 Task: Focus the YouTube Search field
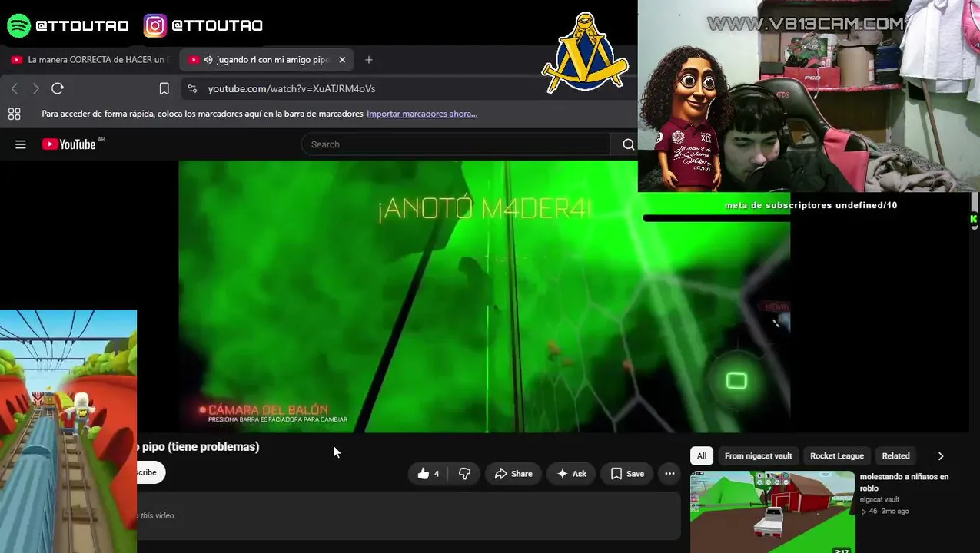point(457,144)
